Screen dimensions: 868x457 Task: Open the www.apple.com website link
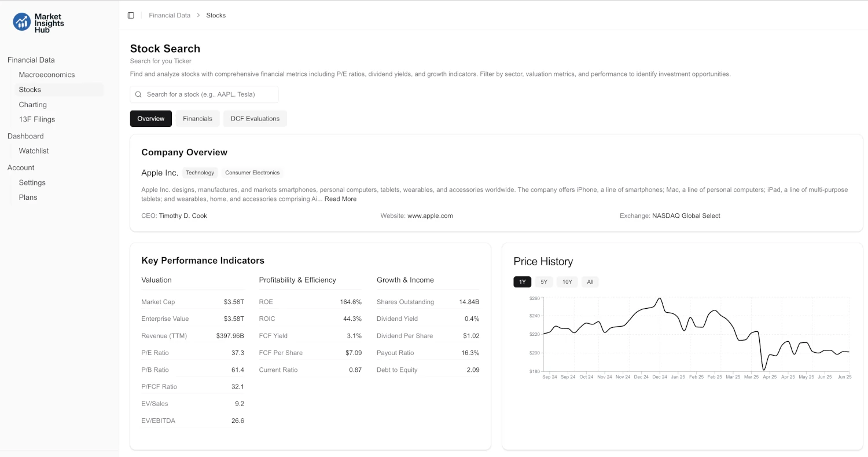pyautogui.click(x=430, y=215)
